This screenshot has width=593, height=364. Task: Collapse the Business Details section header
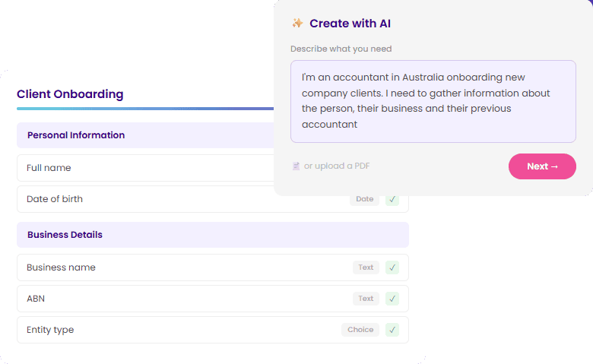pyautogui.click(x=212, y=235)
